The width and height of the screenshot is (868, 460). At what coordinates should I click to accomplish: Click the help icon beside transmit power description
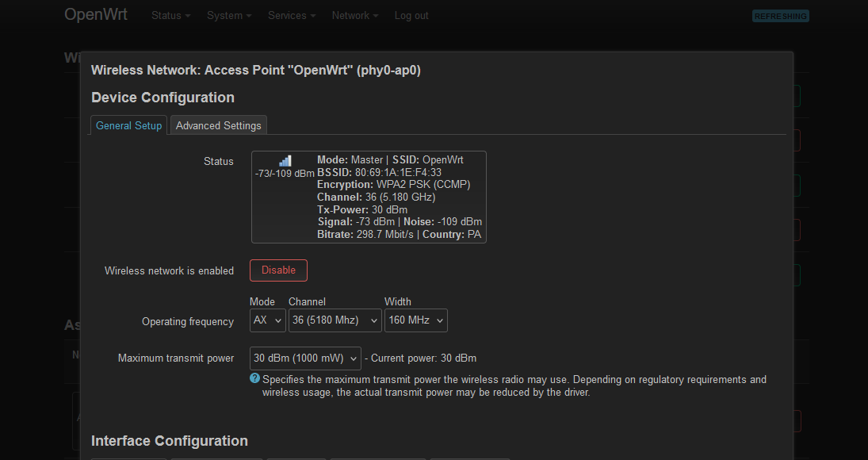pyautogui.click(x=254, y=378)
